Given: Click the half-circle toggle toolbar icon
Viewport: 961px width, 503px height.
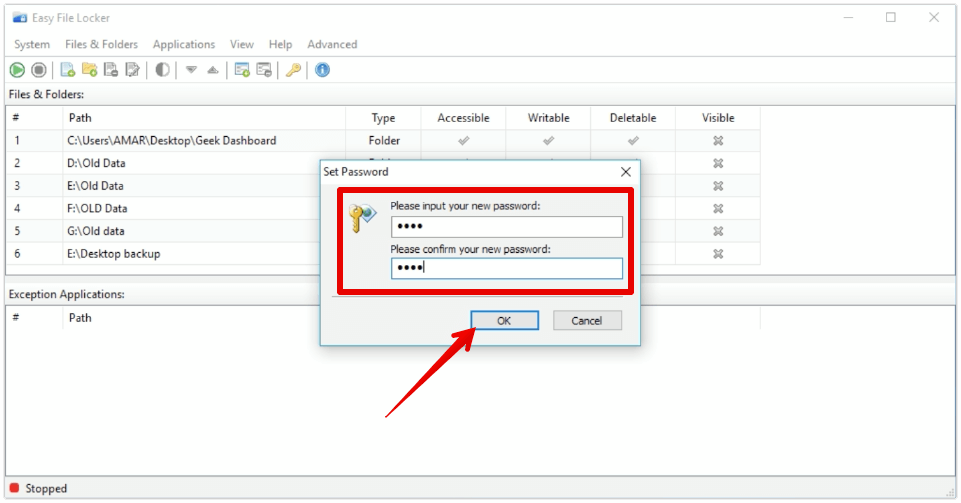Looking at the screenshot, I should click(162, 70).
